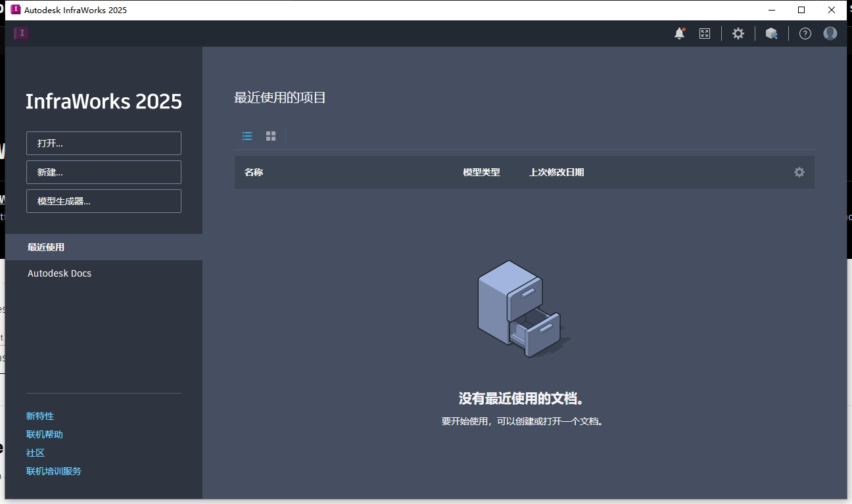Switch to grid view of recent projects
The width and height of the screenshot is (852, 504).
pyautogui.click(x=270, y=136)
